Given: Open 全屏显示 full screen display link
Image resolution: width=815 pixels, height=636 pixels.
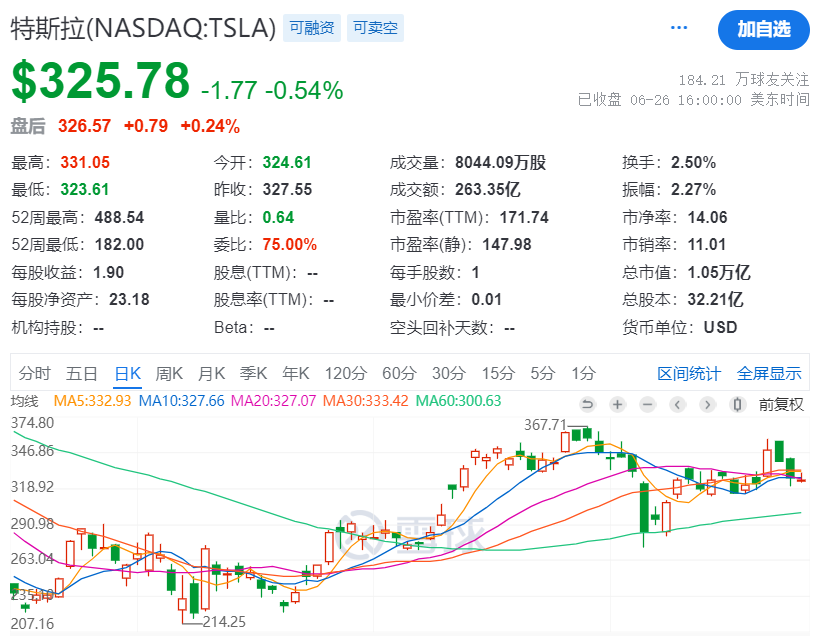Looking at the screenshot, I should coord(770,372).
